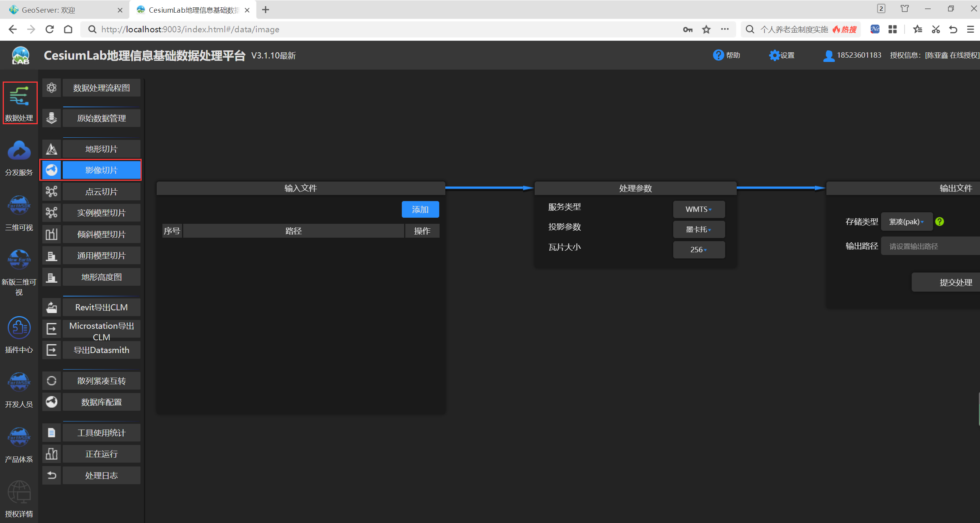This screenshot has width=980, height=523.
Task: Click the 路径 column header
Action: (294, 231)
